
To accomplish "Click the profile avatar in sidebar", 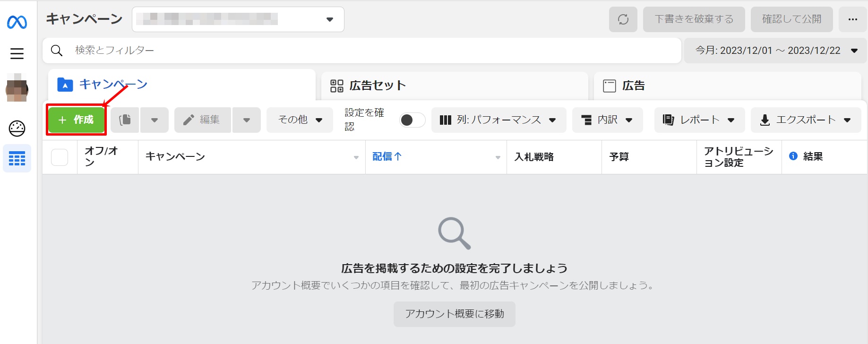I will coord(17,89).
